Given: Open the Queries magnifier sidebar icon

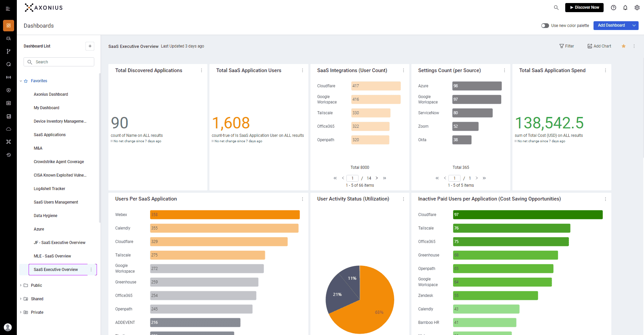Looking at the screenshot, I should coord(8,64).
